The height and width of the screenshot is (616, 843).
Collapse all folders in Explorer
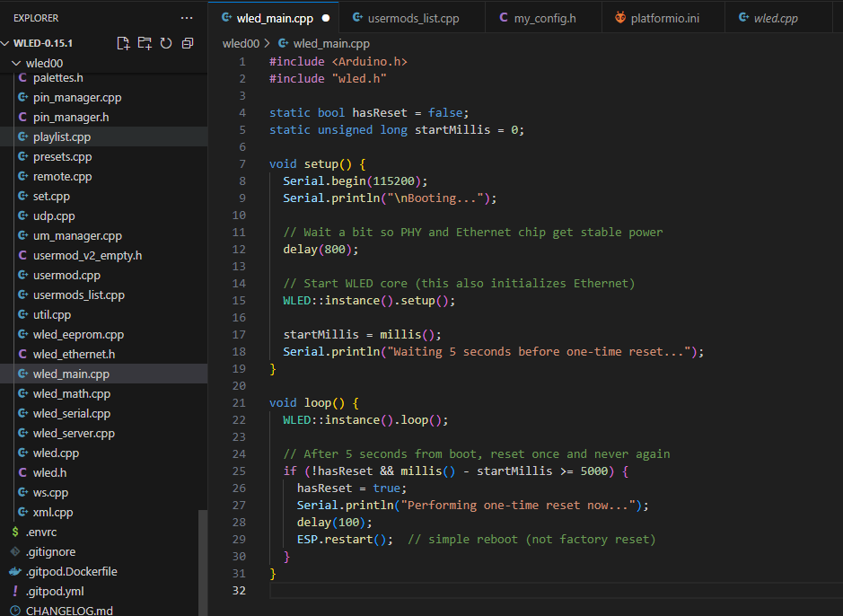(188, 43)
